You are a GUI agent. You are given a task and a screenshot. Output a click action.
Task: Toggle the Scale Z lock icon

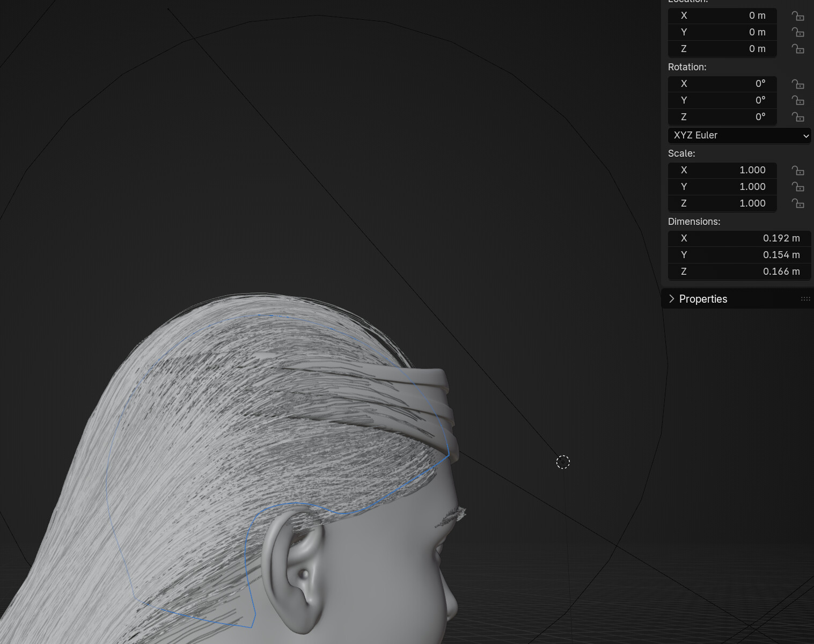(798, 204)
